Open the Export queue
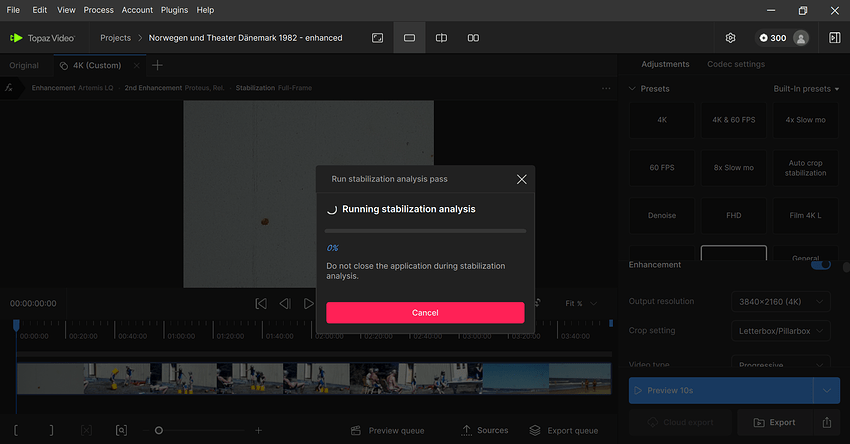The image size is (850, 444). (x=564, y=430)
